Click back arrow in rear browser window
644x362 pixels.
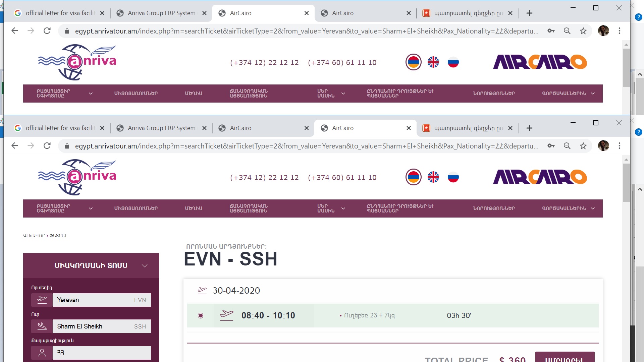15,31
